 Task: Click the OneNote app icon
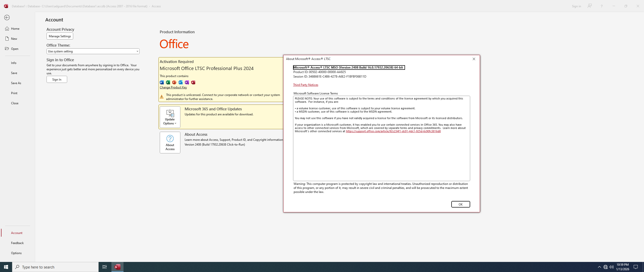coord(187,82)
